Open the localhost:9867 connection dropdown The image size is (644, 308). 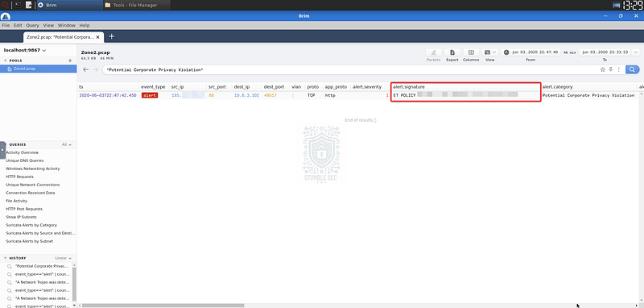[x=25, y=50]
